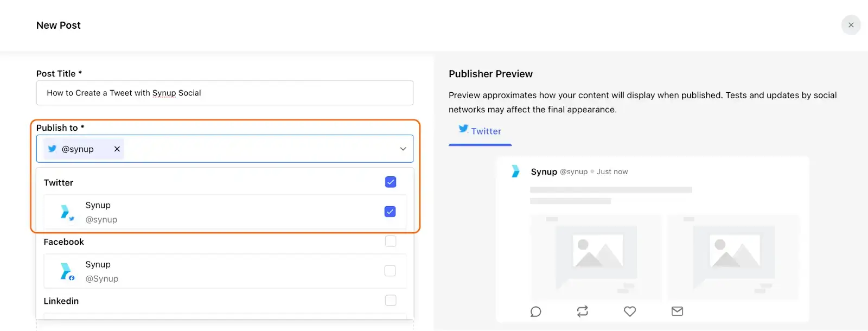Uncheck the Synup @synup Twitter account checkbox
Viewport: 868px width, 331px height.
pyautogui.click(x=390, y=212)
